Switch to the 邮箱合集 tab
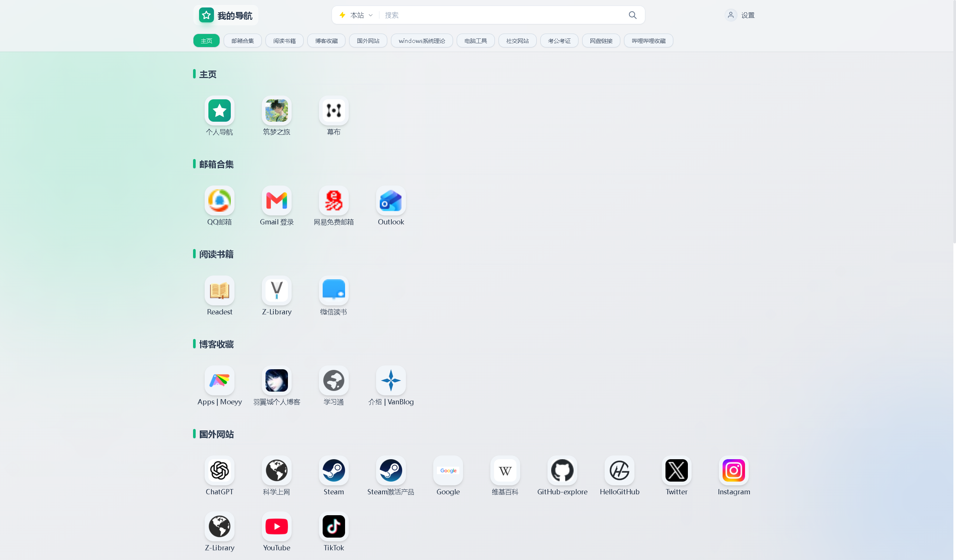 242,41
